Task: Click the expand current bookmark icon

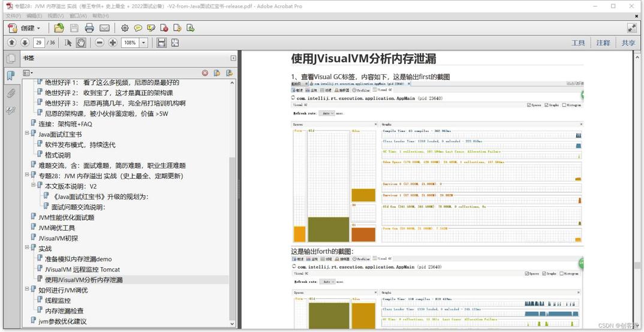Action: (229, 73)
